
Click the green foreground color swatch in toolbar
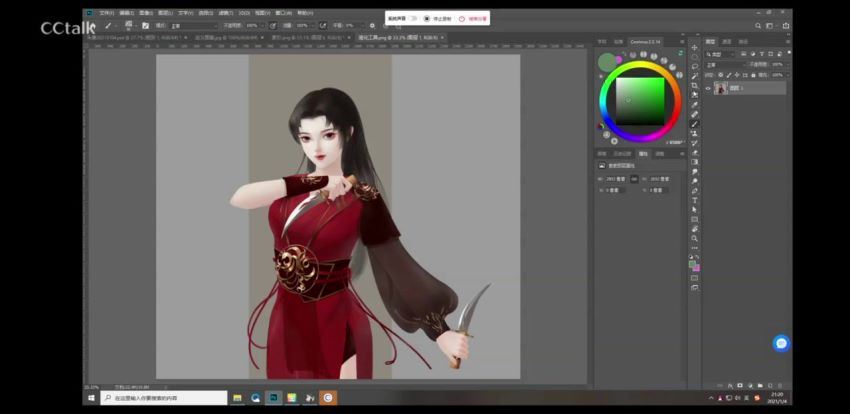[x=693, y=264]
